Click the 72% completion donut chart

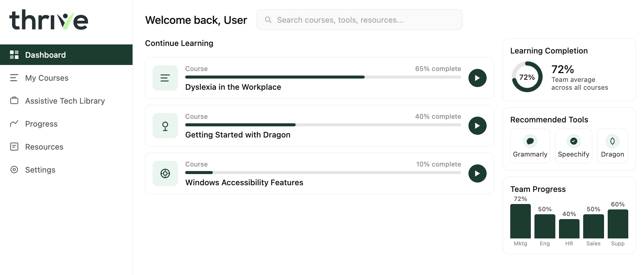[x=527, y=77]
